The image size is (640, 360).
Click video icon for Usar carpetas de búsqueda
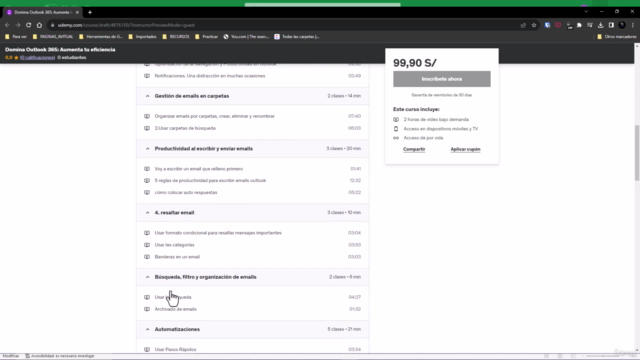147,128
